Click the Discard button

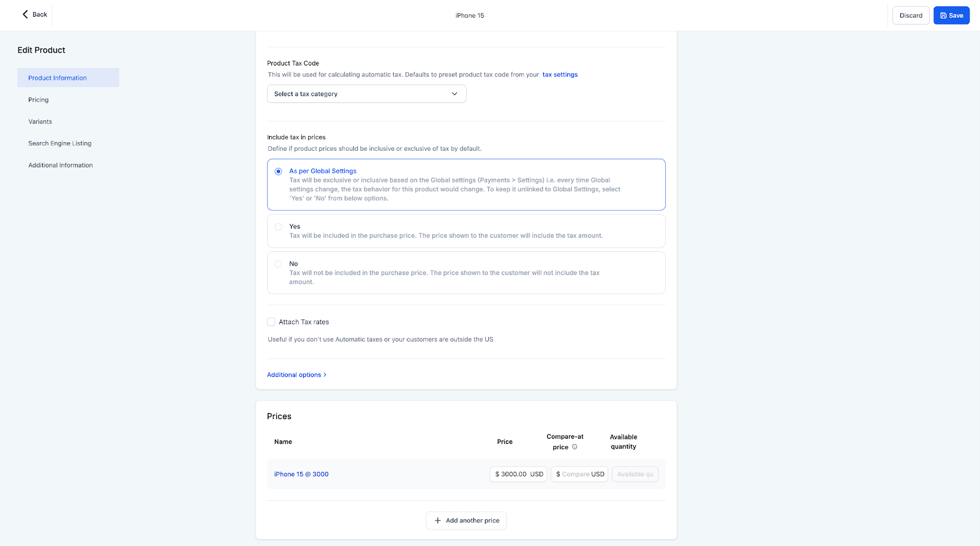[911, 16]
